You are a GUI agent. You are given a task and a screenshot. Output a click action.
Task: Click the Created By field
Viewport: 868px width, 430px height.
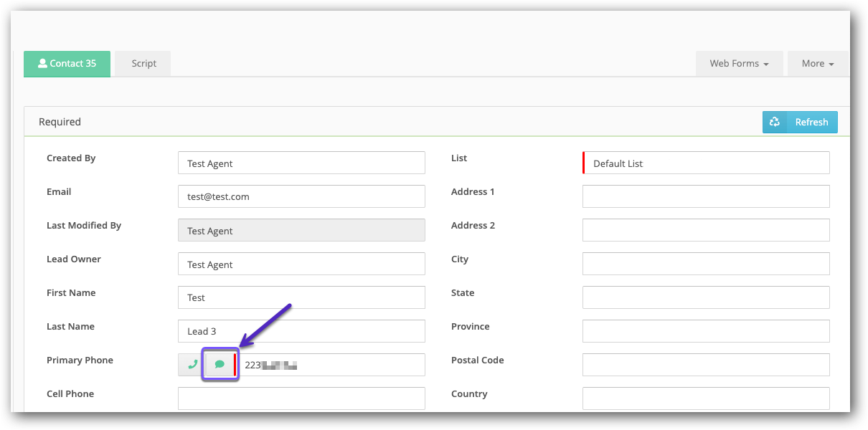click(301, 163)
